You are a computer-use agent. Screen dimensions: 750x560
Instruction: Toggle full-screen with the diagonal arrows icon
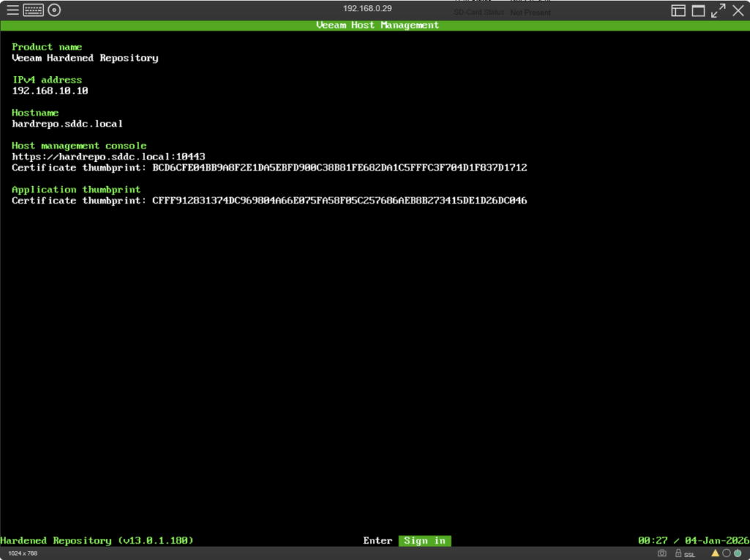(718, 10)
